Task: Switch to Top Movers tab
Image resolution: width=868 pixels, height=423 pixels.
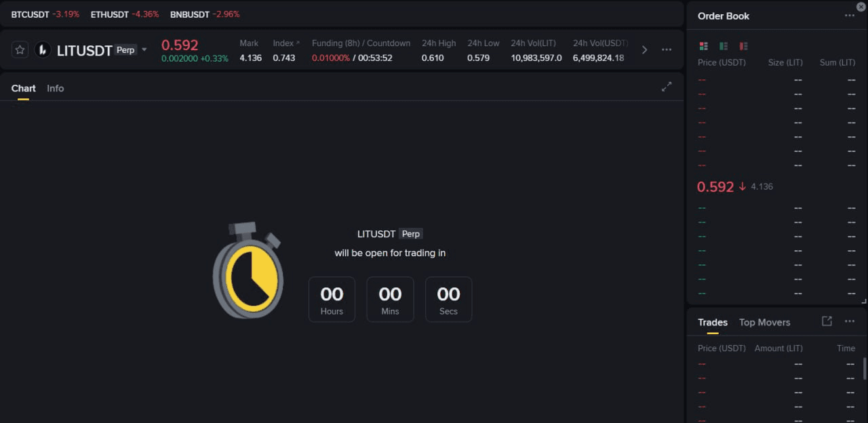Action: [x=764, y=323]
